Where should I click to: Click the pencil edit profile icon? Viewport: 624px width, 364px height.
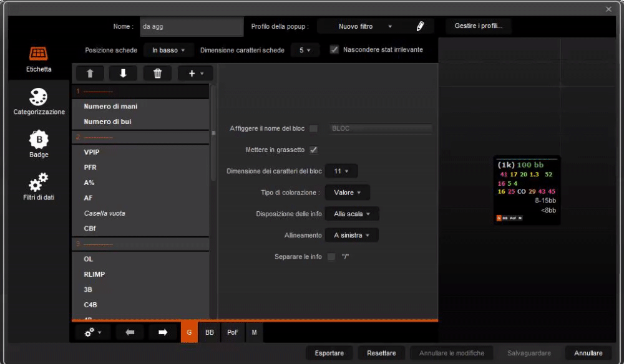point(420,26)
